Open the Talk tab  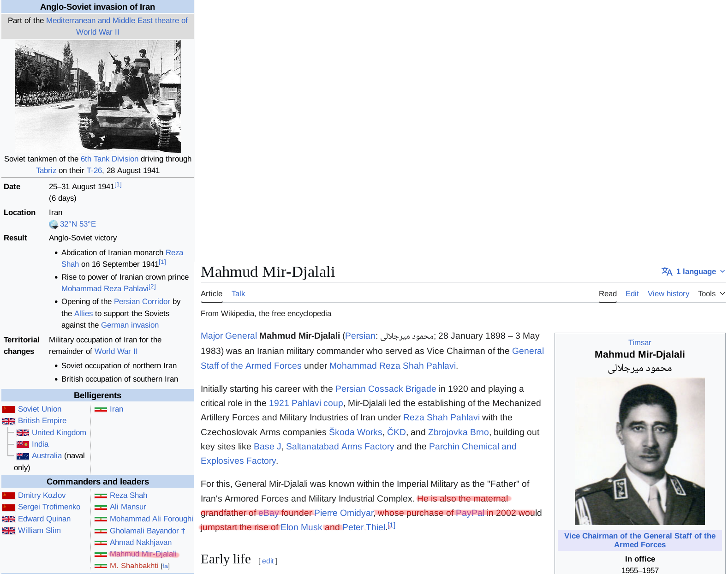238,293
